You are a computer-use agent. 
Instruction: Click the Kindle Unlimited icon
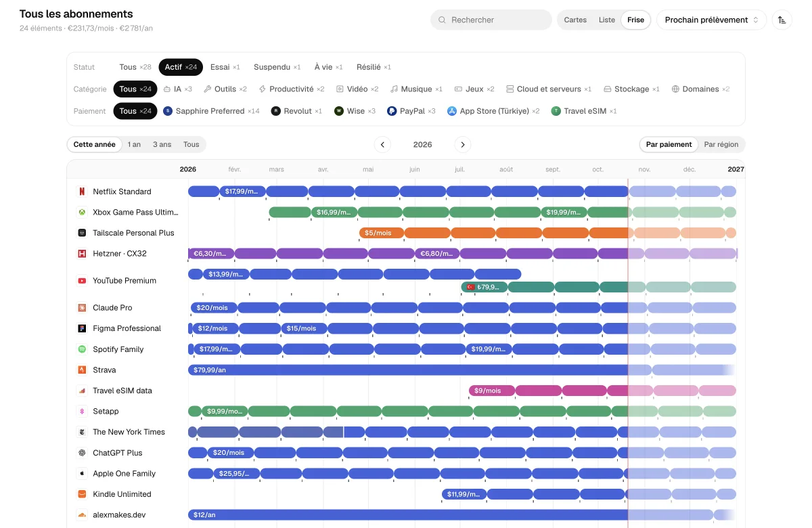(x=82, y=494)
